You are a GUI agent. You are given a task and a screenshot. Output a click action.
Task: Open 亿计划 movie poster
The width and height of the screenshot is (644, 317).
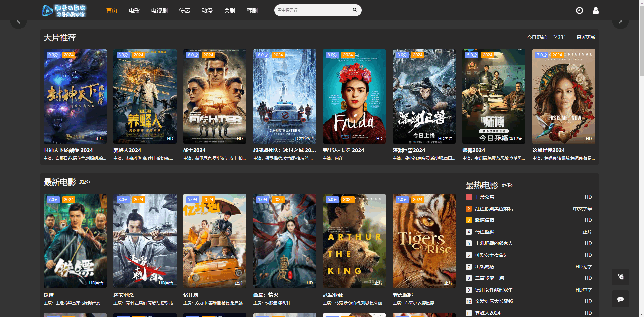[x=215, y=241]
